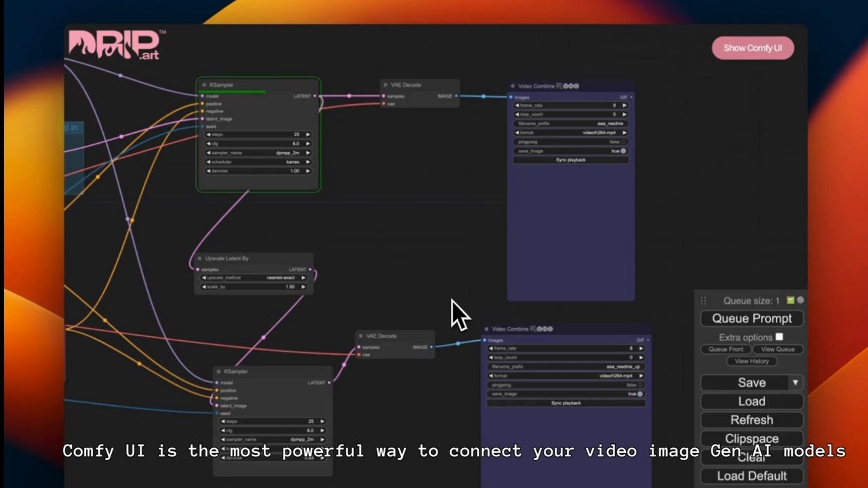Click filename_prefix field in top Video Combine
Image resolution: width=868 pixels, height=488 pixels.
pos(570,123)
